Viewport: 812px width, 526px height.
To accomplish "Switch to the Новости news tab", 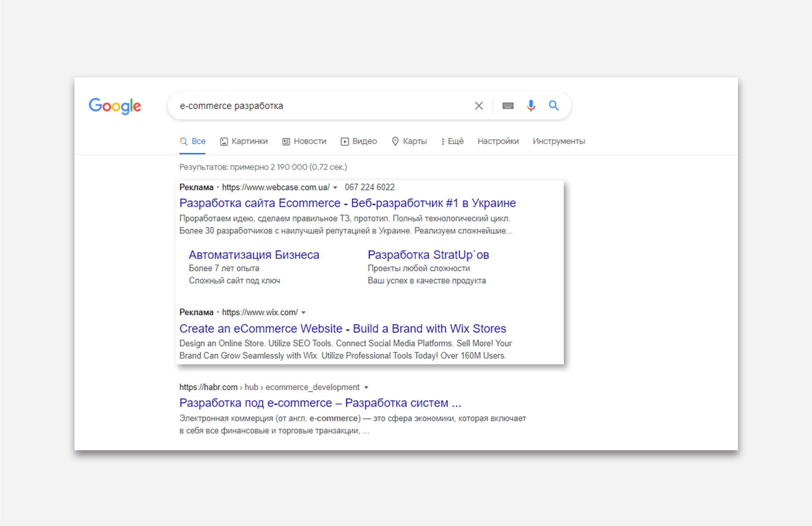I will click(304, 141).
